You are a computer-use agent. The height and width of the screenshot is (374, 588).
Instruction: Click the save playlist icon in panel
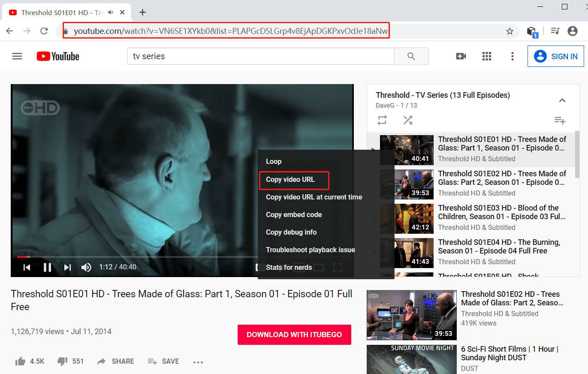tap(560, 121)
